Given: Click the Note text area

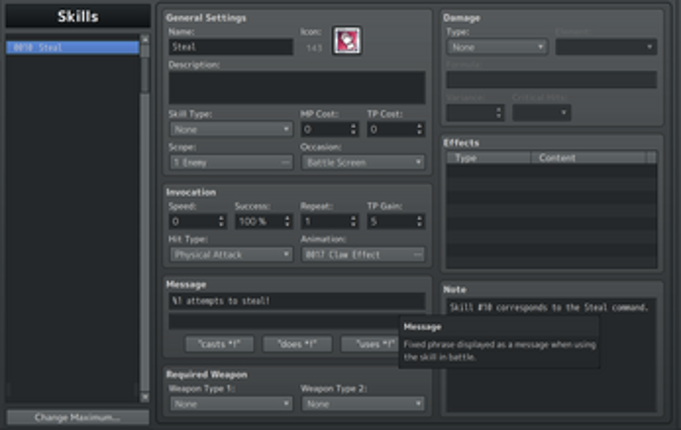Looking at the screenshot, I should (551, 354).
